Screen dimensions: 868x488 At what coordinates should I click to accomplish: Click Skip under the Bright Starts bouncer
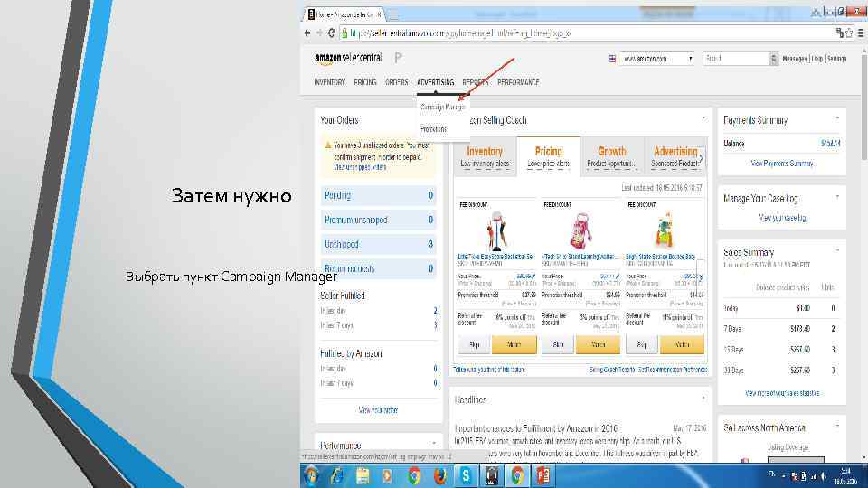coord(642,344)
